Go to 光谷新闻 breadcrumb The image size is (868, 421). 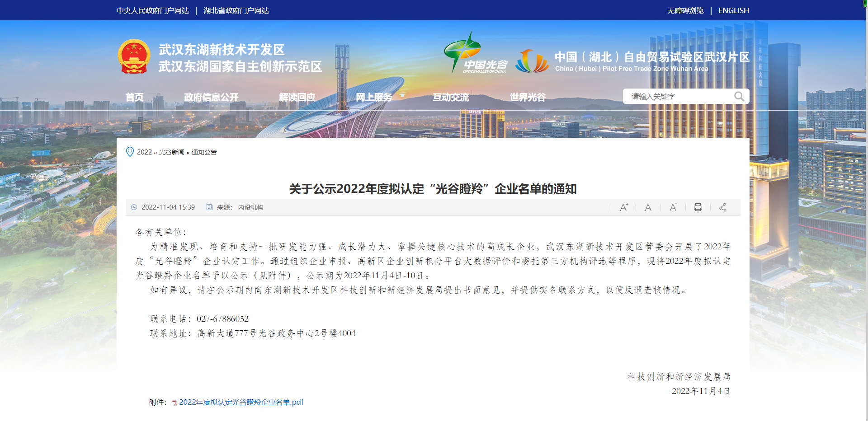[172, 152]
